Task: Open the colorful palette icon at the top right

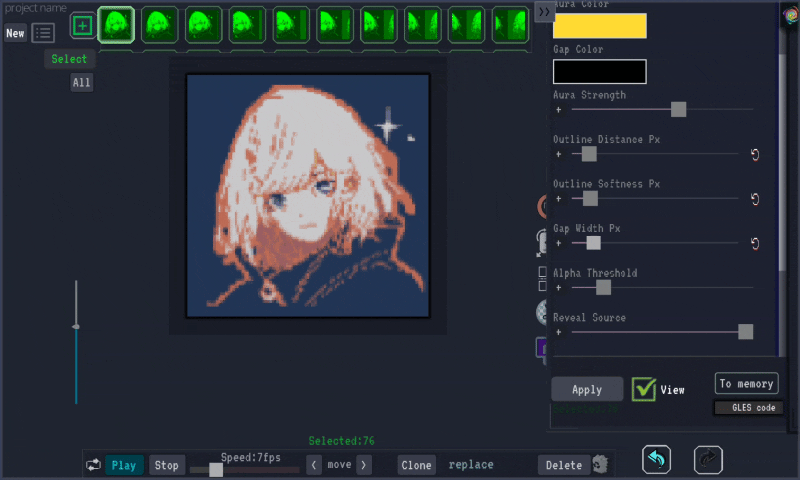Action: click(x=791, y=15)
